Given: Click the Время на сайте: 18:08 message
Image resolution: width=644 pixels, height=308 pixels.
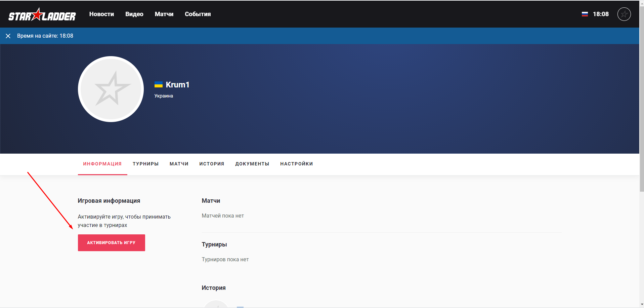Looking at the screenshot, I should [x=45, y=36].
